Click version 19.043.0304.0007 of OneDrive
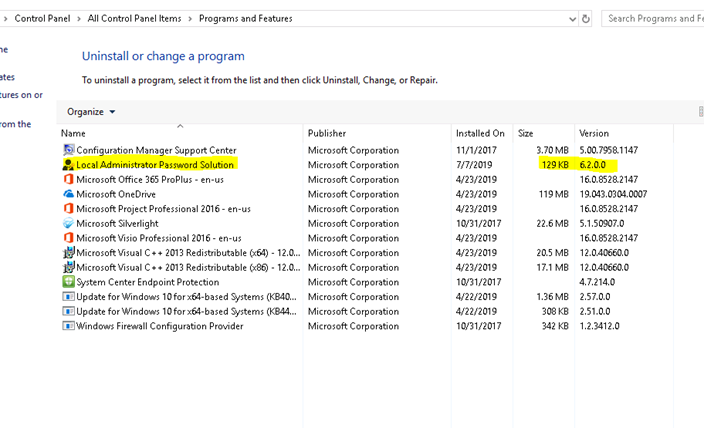 [613, 194]
